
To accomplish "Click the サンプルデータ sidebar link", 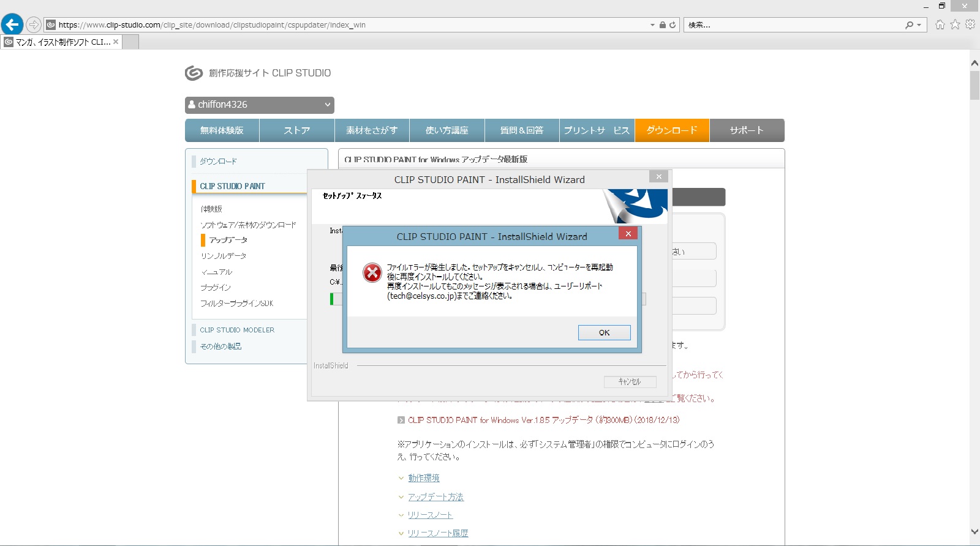I will click(224, 256).
